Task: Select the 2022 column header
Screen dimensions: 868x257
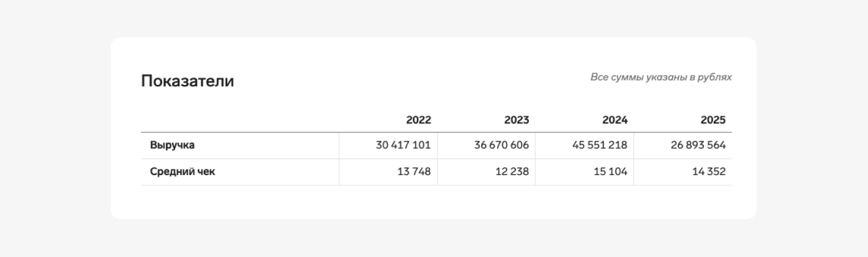Action: point(418,120)
